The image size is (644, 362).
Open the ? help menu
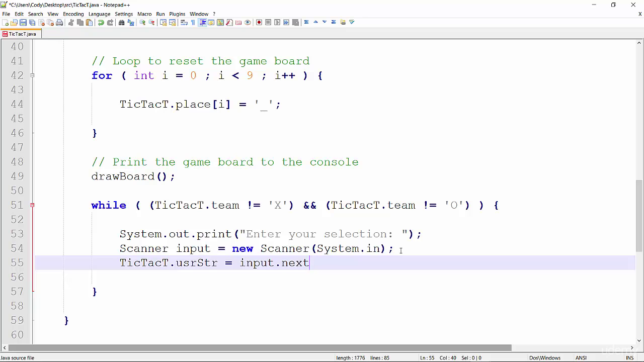click(214, 14)
